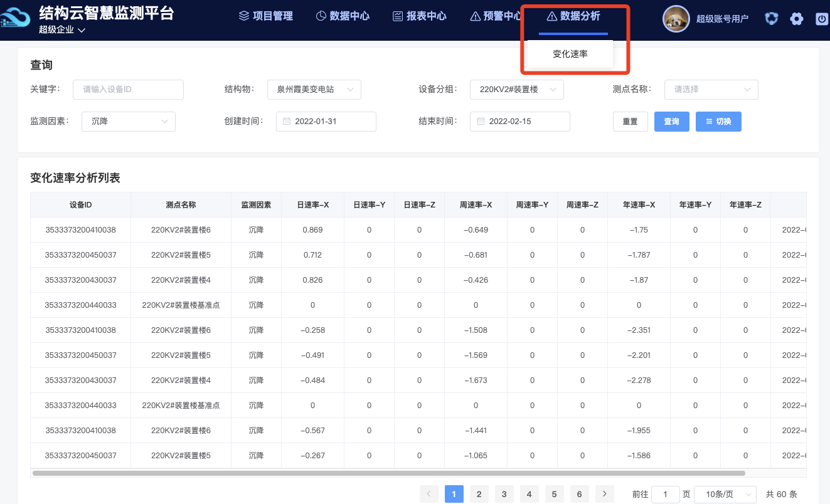Open 结构物 dropdown showing 泉州霞美变电站
This screenshot has height=504, width=830.
pos(314,90)
